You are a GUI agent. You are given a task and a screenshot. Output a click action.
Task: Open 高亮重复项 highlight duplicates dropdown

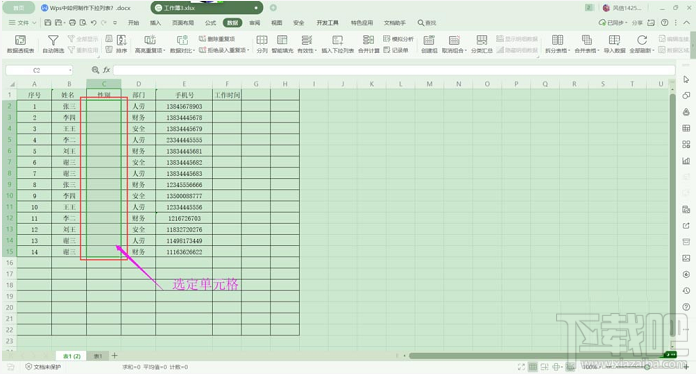click(x=150, y=44)
